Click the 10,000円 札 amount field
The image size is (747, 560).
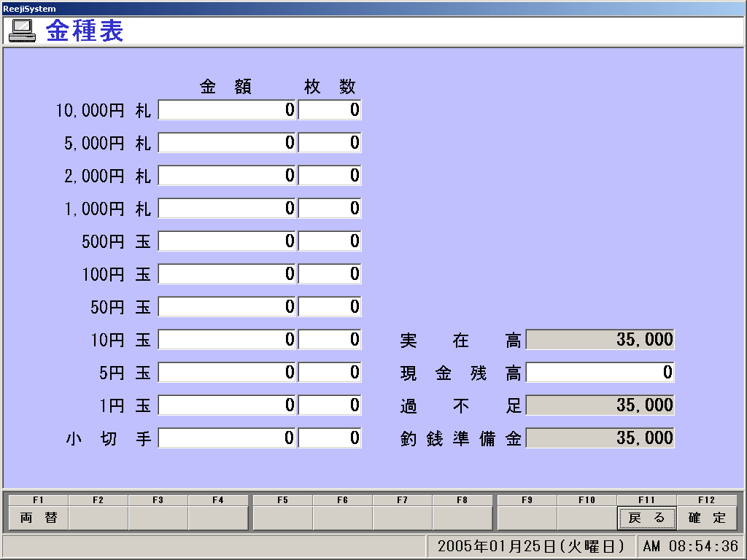227,110
